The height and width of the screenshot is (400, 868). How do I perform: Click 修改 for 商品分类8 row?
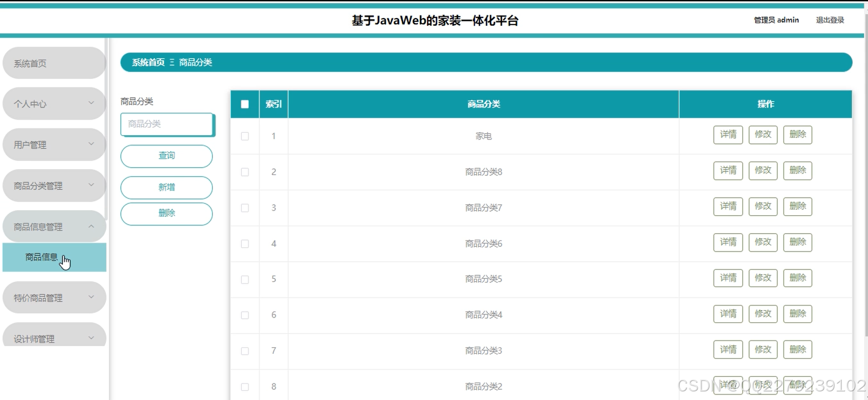[763, 170]
